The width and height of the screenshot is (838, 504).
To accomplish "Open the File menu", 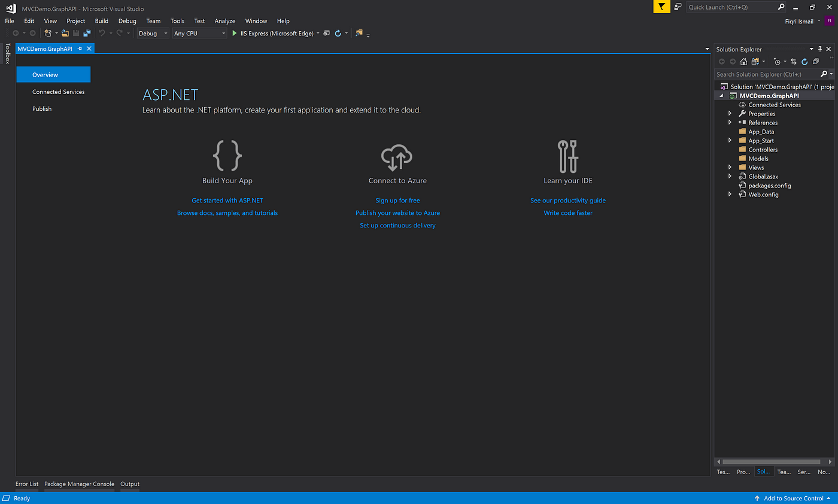I will point(10,21).
